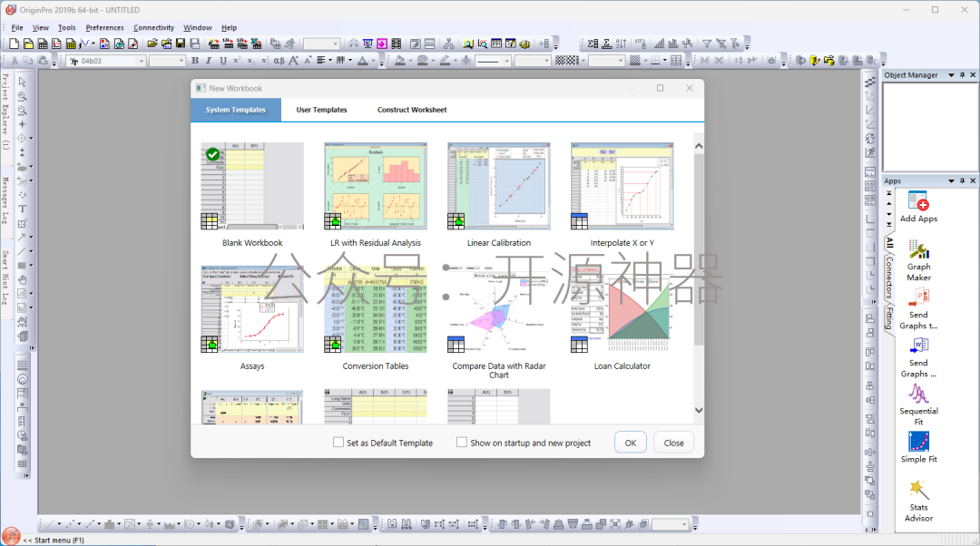Click Close button in New Workbook dialog
This screenshot has height=546, width=980.
click(673, 443)
